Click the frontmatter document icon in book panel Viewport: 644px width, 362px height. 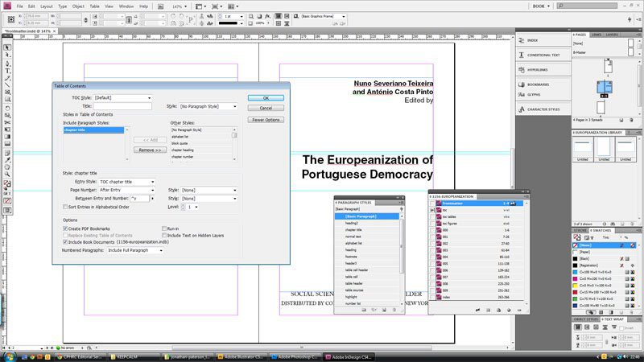click(x=439, y=204)
